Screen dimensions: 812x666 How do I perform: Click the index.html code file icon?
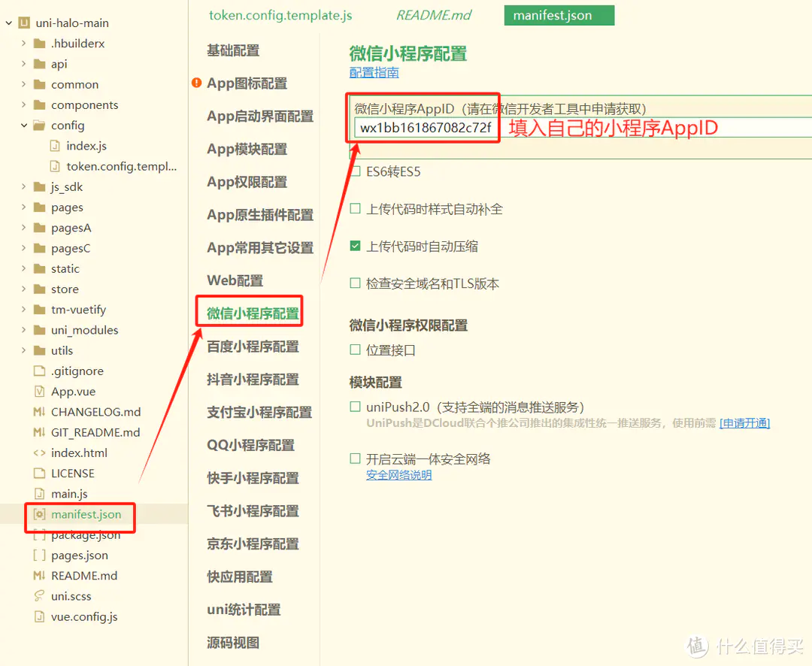tap(39, 453)
